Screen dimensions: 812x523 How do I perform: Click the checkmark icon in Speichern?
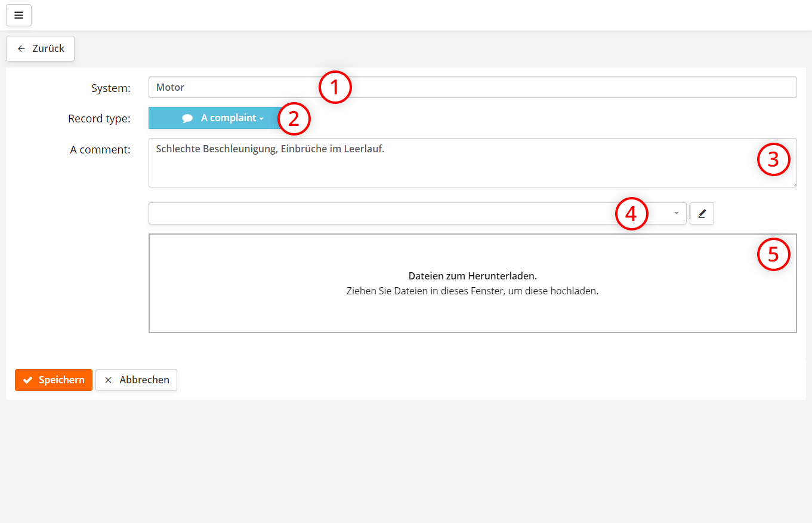pyautogui.click(x=27, y=380)
